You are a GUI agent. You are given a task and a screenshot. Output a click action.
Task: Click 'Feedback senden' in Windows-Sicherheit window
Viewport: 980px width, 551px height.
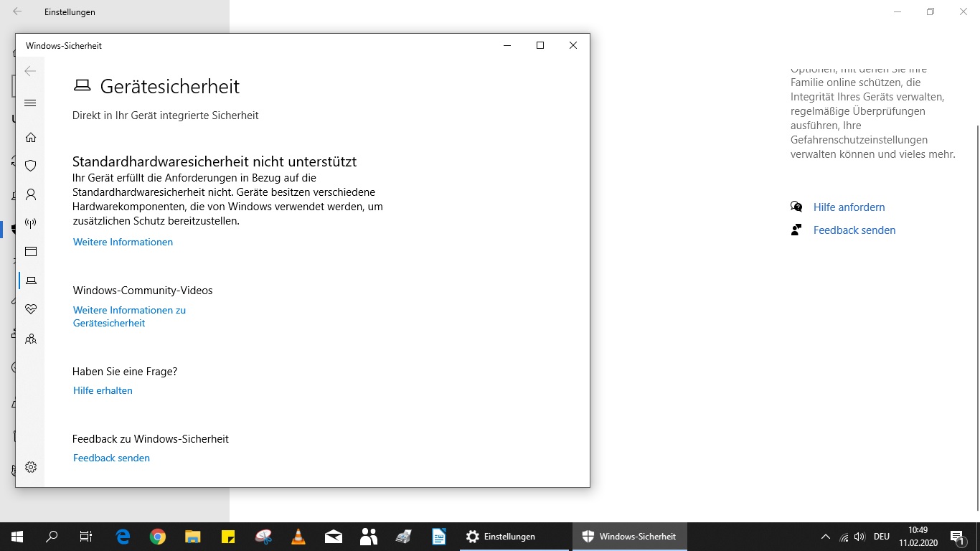pos(111,458)
